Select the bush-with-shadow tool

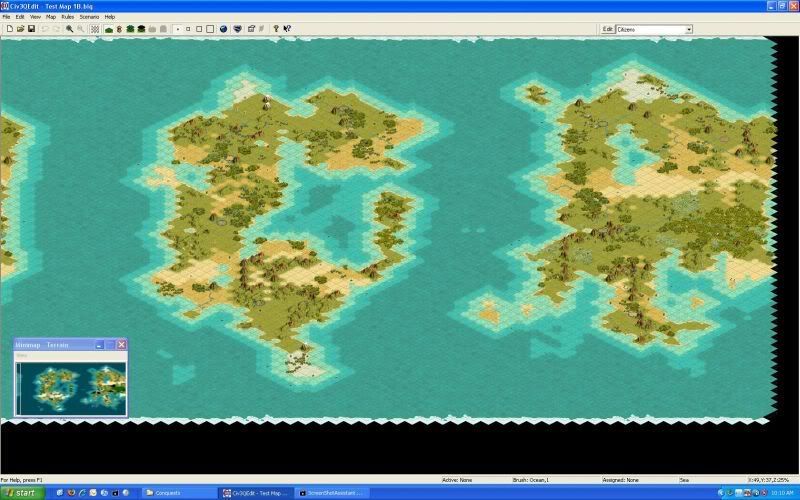(141, 29)
